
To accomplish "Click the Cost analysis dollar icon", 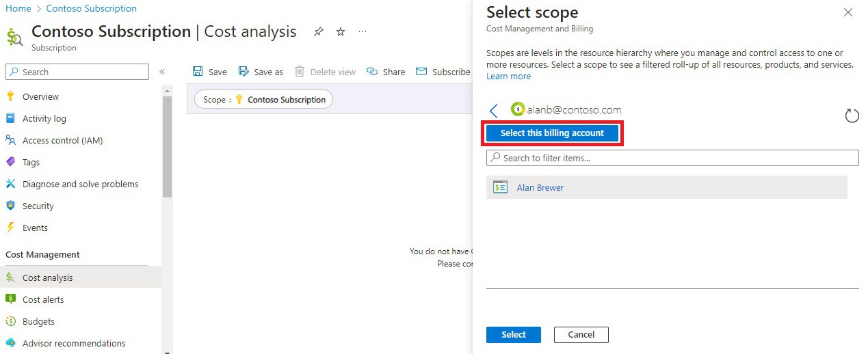I will tap(10, 277).
